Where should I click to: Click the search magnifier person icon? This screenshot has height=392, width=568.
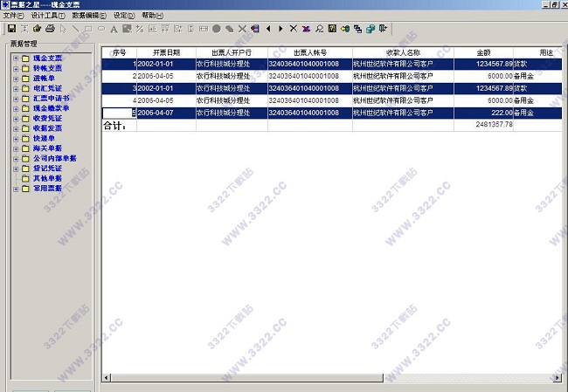[319, 29]
